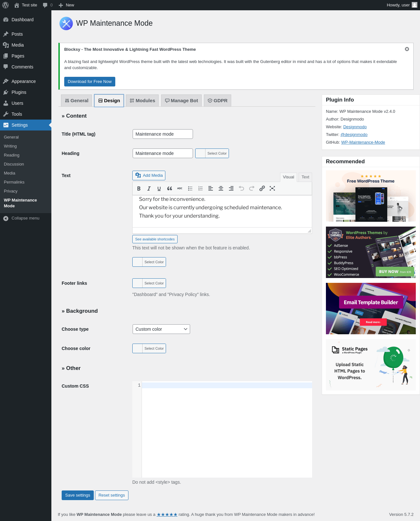Click the Add Media button

click(x=149, y=175)
